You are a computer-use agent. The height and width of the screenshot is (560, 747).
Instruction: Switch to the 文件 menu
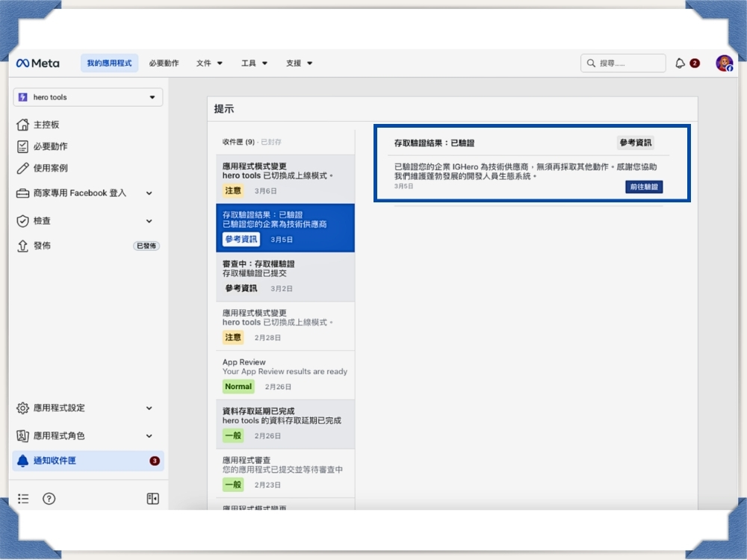pos(203,63)
